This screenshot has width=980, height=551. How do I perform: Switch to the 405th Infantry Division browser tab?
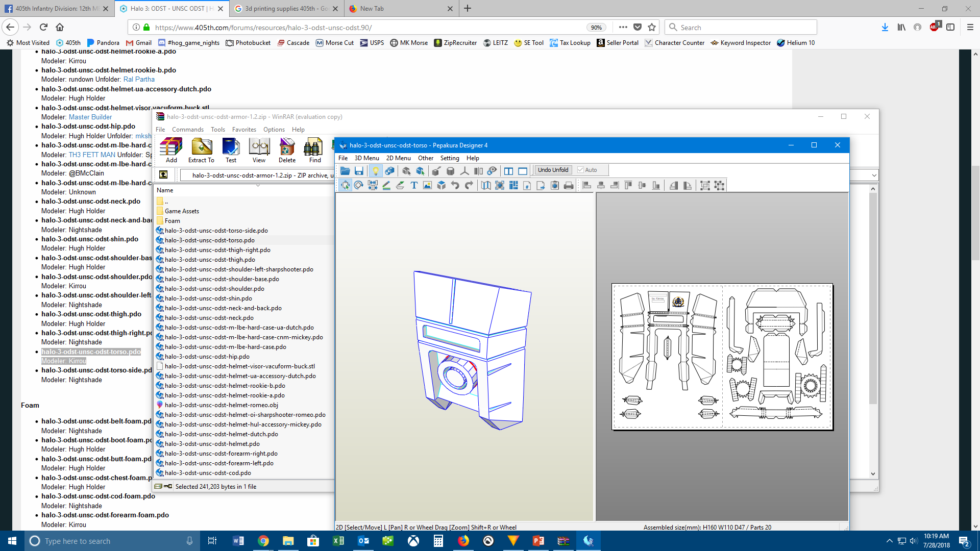click(57, 9)
